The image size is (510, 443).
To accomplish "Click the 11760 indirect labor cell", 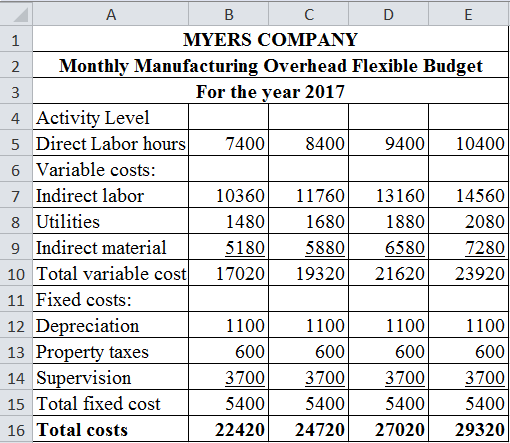I will tap(309, 195).
